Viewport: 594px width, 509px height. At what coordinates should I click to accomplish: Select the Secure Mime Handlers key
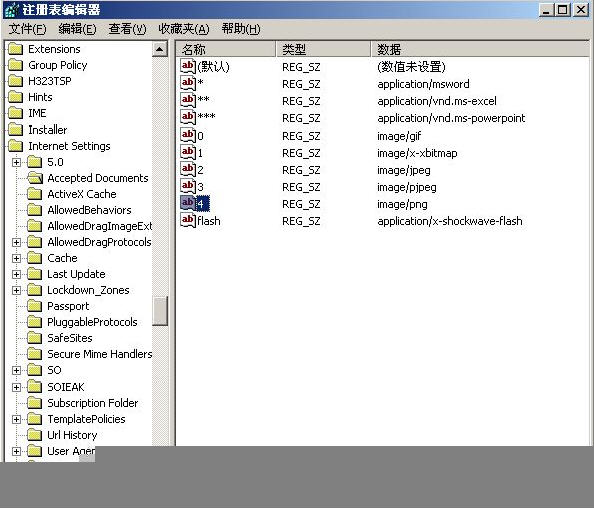click(99, 354)
